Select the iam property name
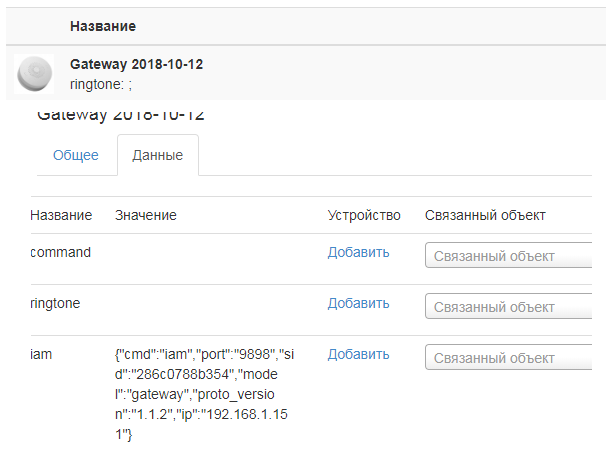 (x=40, y=354)
